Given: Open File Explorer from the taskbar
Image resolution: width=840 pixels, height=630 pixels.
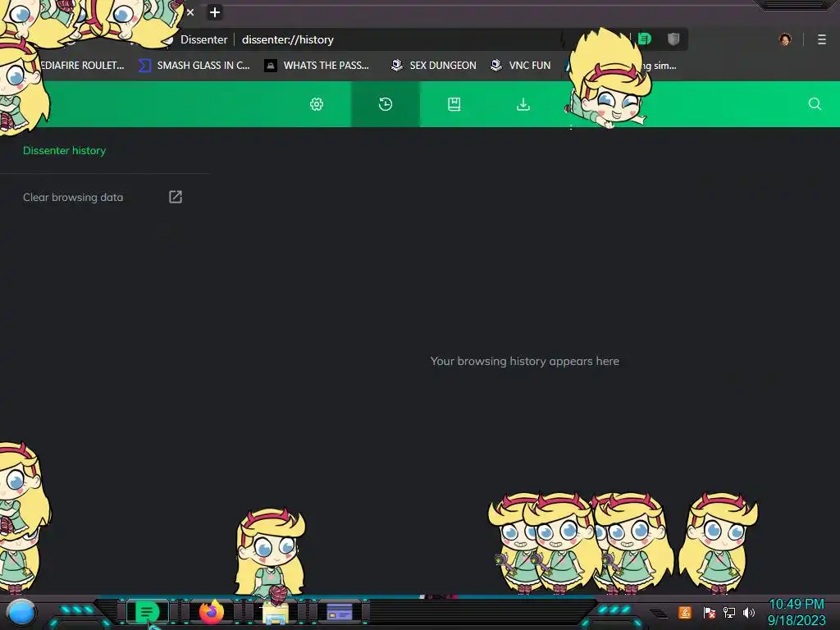Looking at the screenshot, I should (x=276, y=612).
